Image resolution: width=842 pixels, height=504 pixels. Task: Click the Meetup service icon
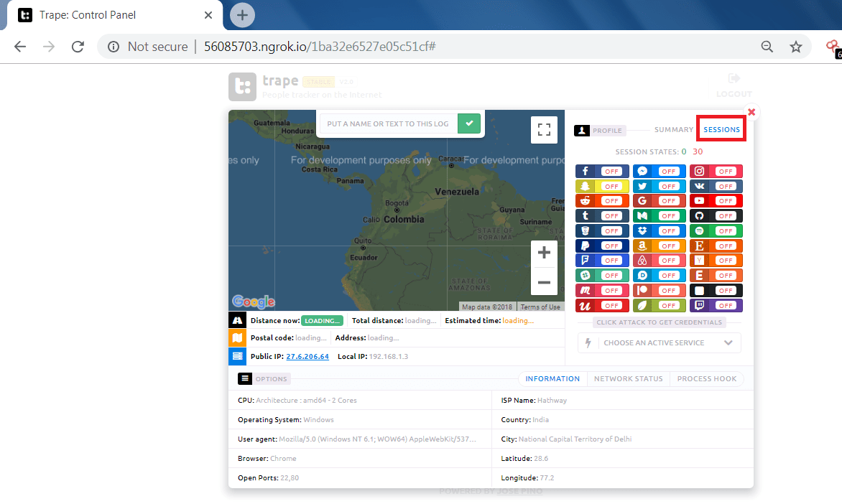point(586,290)
